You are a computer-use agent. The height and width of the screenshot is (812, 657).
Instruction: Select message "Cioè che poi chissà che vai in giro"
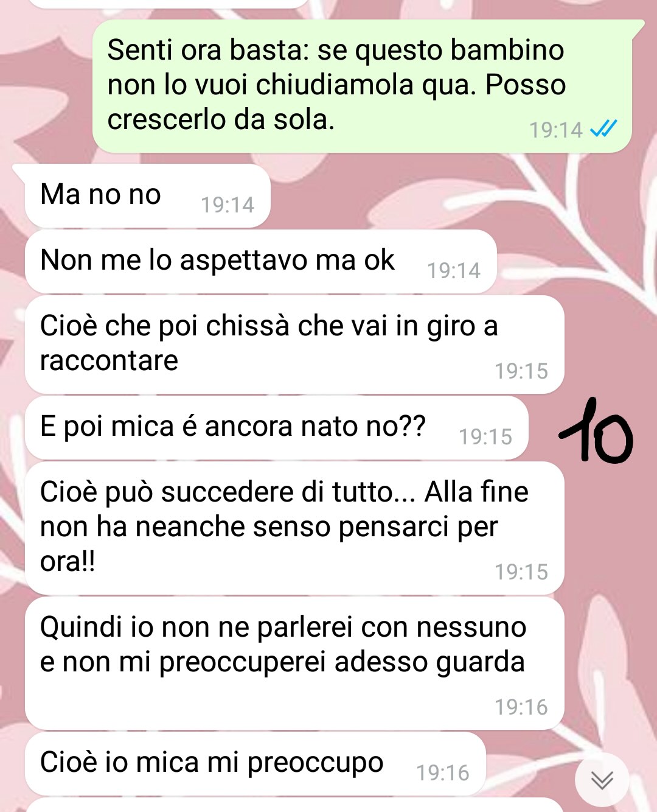pos(294,345)
